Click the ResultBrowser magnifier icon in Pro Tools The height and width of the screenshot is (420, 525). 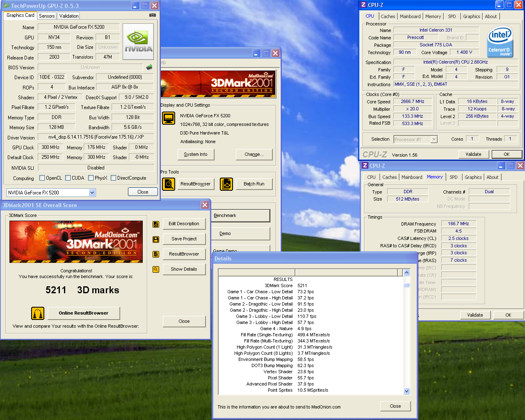coord(169,184)
